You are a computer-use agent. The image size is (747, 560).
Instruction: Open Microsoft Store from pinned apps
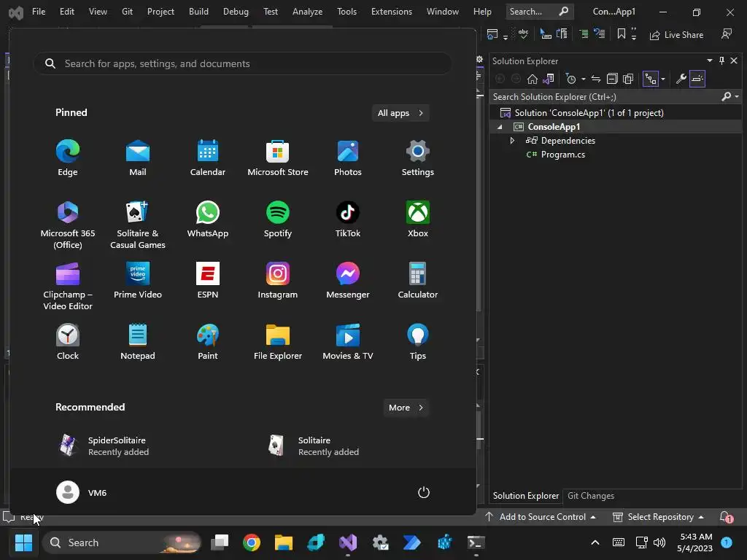pos(278,158)
